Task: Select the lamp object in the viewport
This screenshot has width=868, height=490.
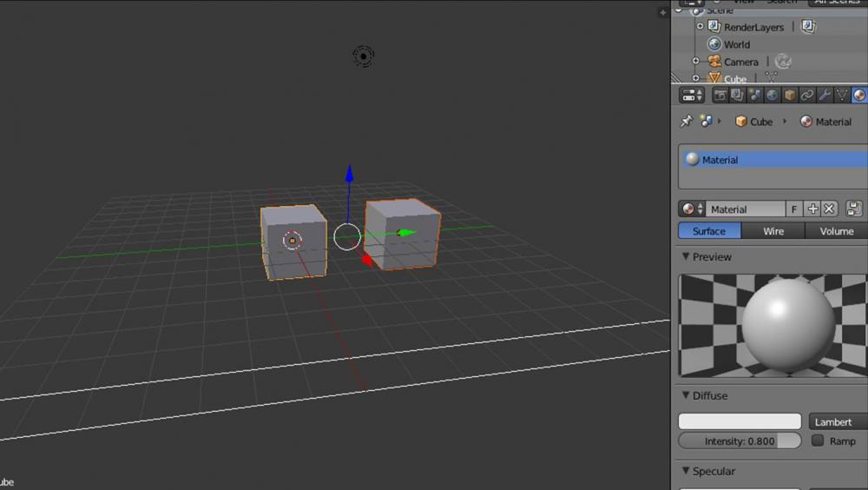Action: (363, 56)
